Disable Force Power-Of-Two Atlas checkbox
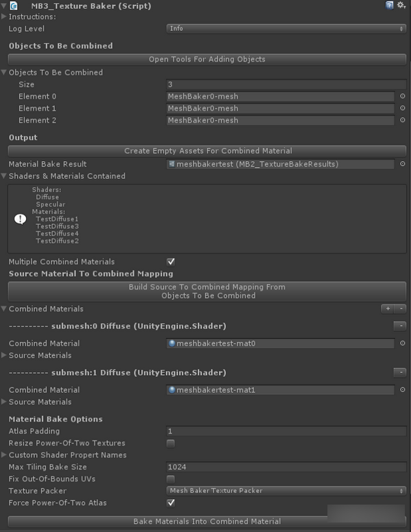 [171, 503]
